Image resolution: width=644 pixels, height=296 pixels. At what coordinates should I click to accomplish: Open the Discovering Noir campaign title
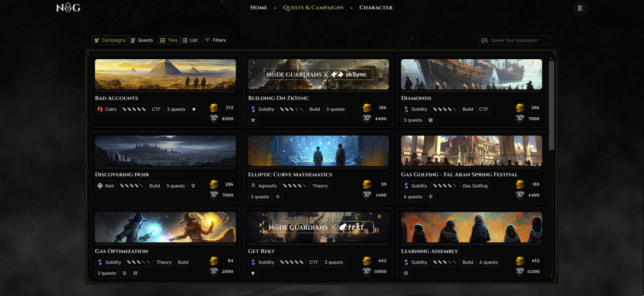pyautogui.click(x=122, y=175)
